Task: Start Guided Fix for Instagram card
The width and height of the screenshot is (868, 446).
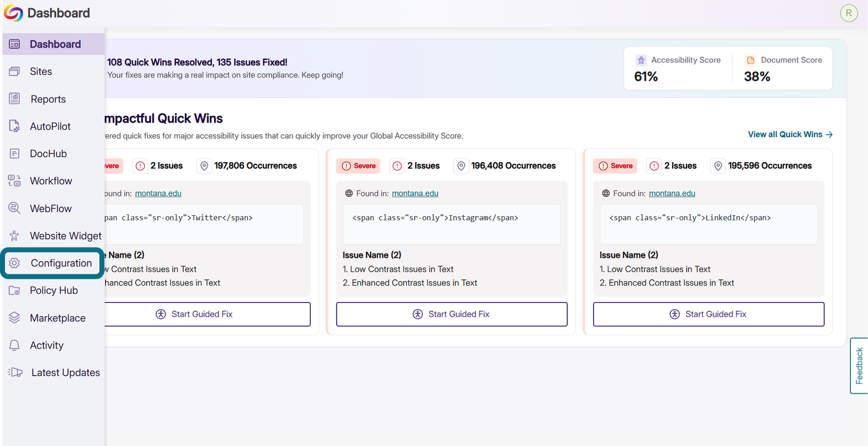Action: tap(452, 314)
